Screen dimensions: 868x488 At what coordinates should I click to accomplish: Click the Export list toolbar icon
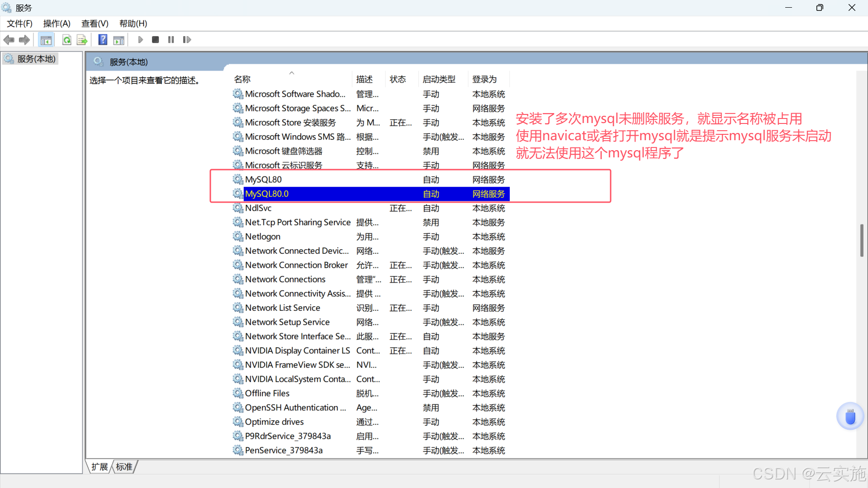pyautogui.click(x=82, y=40)
